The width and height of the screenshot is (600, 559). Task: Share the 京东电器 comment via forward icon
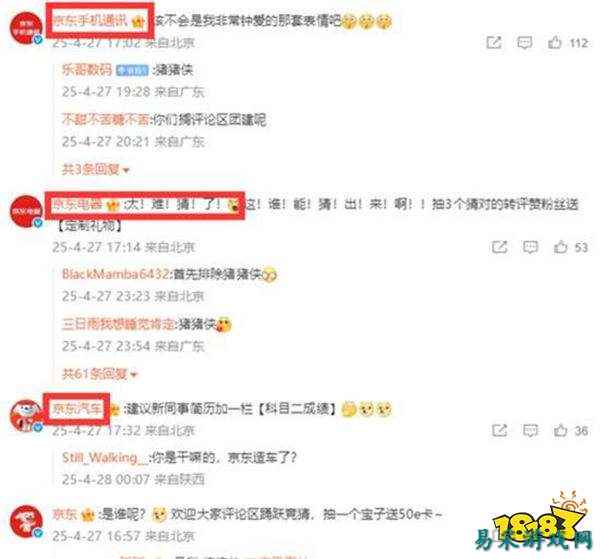(499, 247)
